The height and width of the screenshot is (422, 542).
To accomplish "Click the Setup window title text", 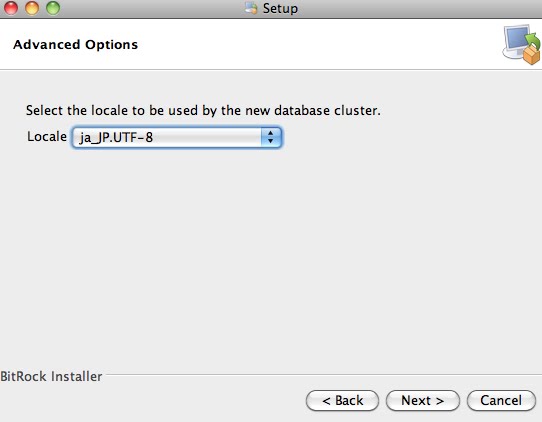I will click(280, 8).
